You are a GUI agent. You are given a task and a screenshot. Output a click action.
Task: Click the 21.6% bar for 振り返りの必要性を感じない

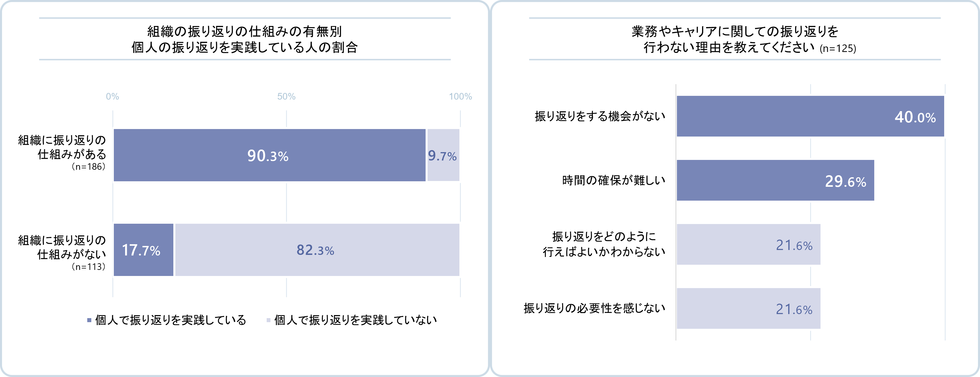748,308
